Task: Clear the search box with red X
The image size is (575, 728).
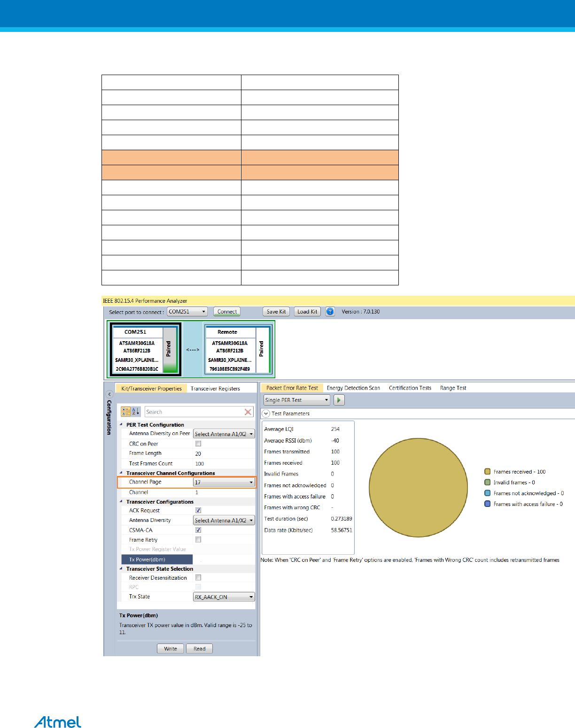Action: [x=248, y=412]
